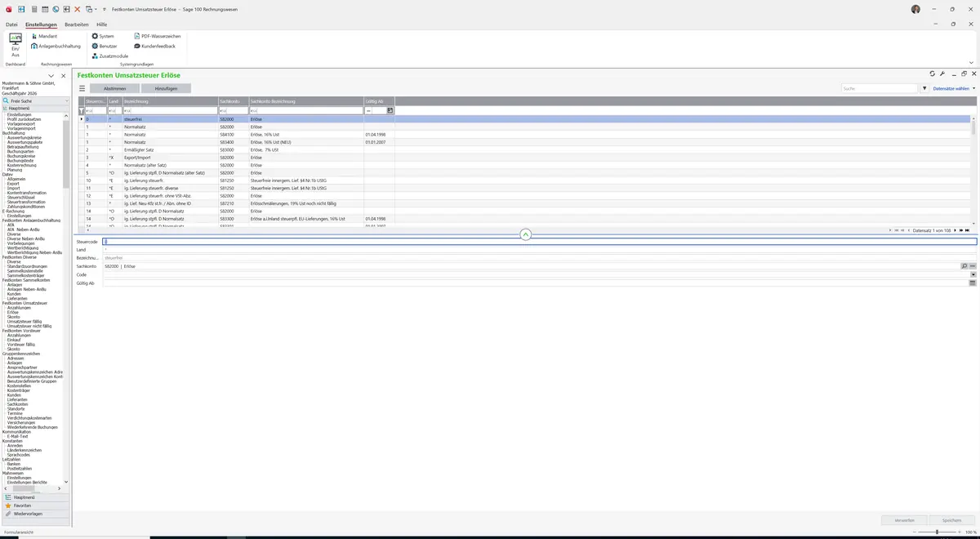Open Benutzer settings
The height and width of the screenshot is (539, 980).
point(105,46)
